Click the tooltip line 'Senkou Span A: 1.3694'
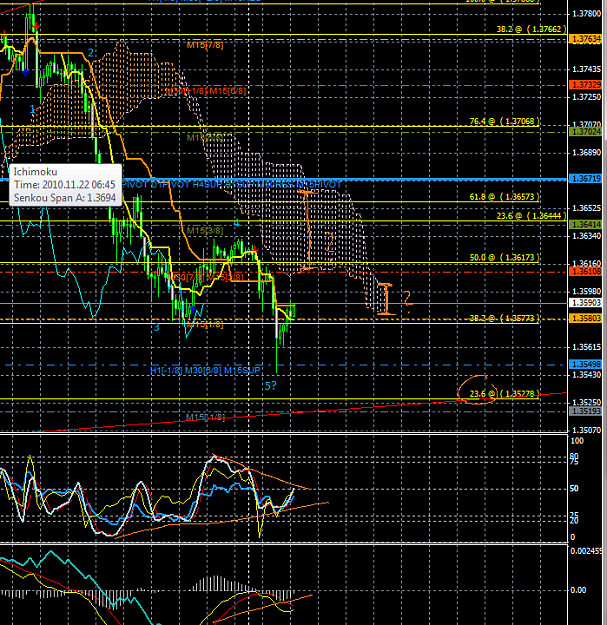The width and height of the screenshot is (607, 625). coord(65,198)
